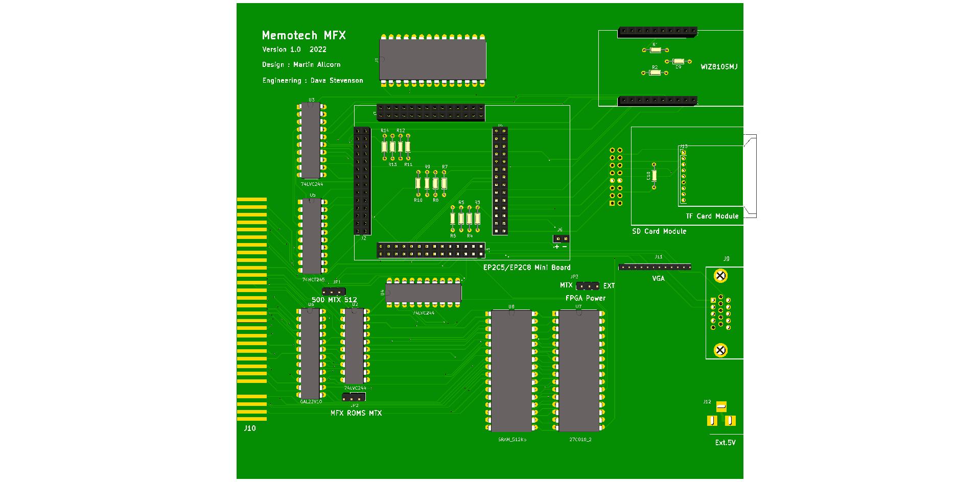Click the R14 resistor label

[385, 131]
